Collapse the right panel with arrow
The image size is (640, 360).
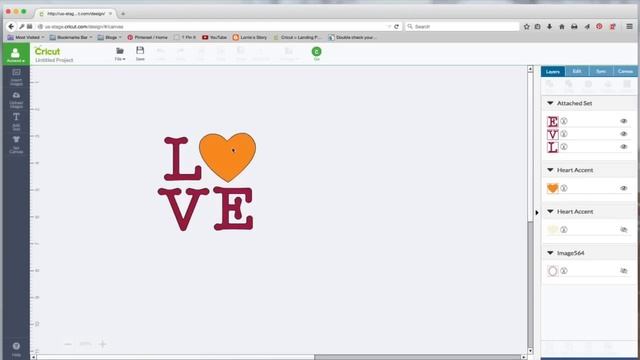click(537, 213)
